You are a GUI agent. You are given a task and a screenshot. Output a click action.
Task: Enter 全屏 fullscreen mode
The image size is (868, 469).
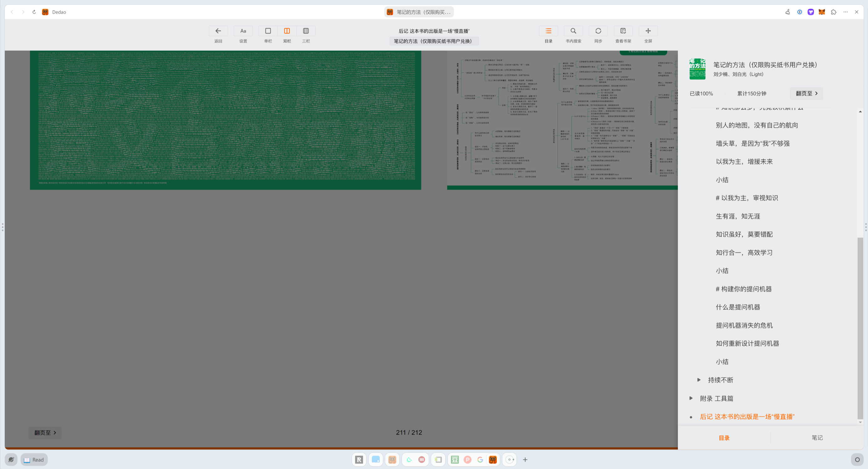648,31
